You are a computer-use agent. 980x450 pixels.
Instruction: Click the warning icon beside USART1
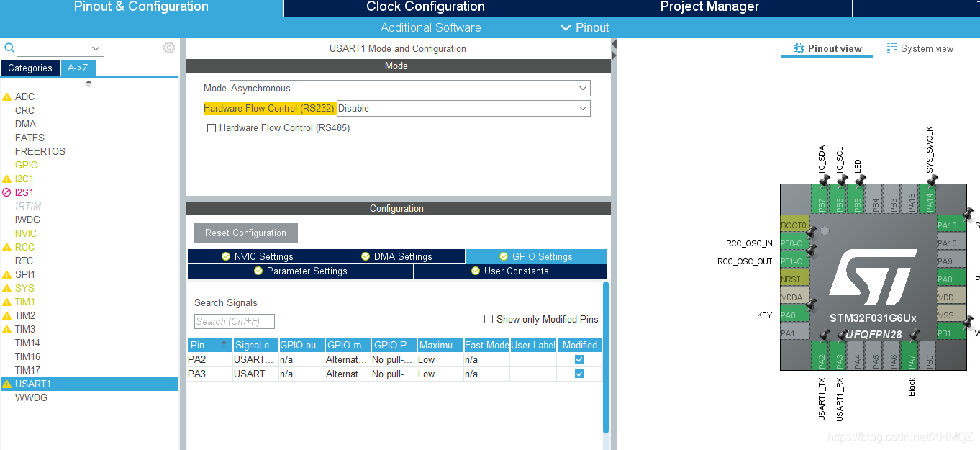[7, 384]
